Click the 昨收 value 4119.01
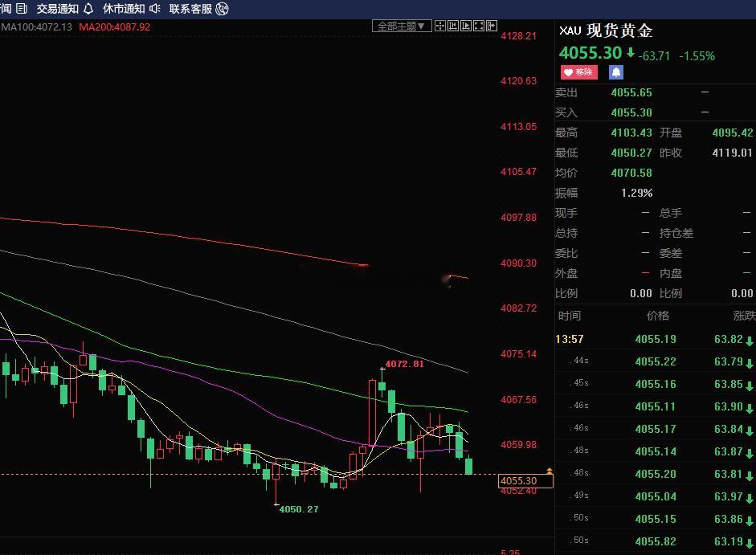This screenshot has height=555, width=756. (x=733, y=153)
